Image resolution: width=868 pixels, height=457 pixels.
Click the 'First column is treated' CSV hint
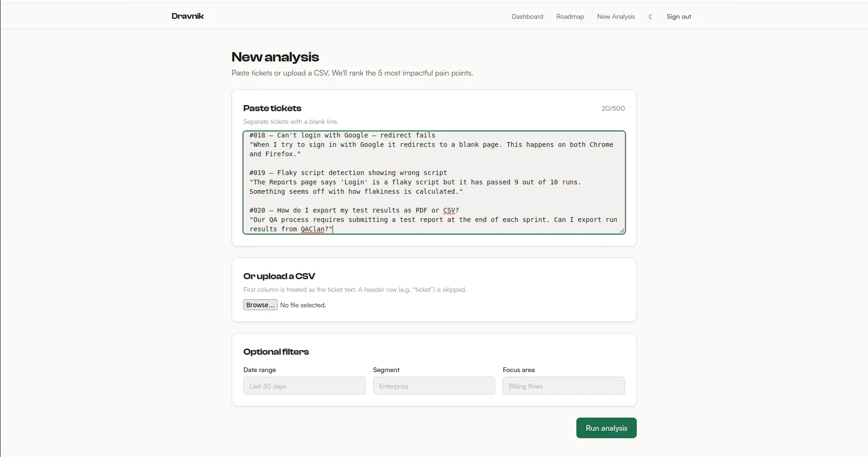coord(355,289)
